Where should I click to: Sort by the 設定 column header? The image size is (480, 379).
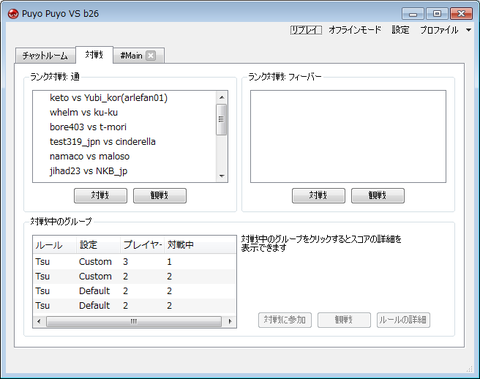[x=98, y=245]
